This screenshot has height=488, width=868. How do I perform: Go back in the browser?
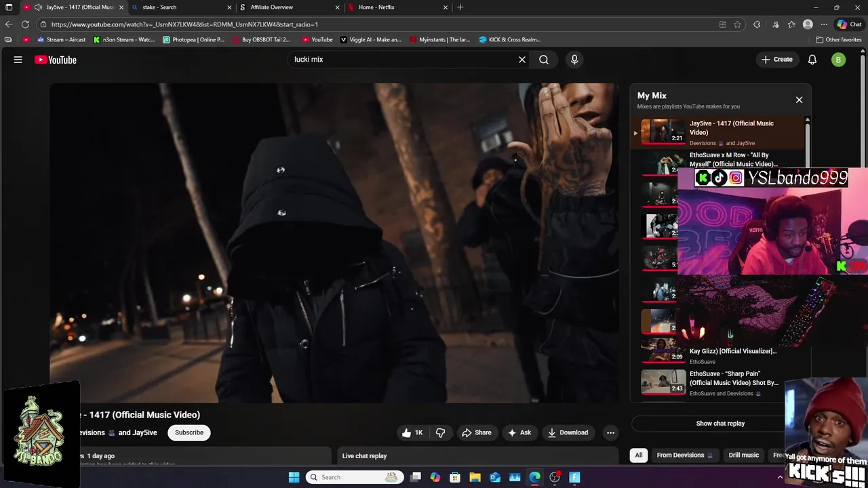point(9,24)
